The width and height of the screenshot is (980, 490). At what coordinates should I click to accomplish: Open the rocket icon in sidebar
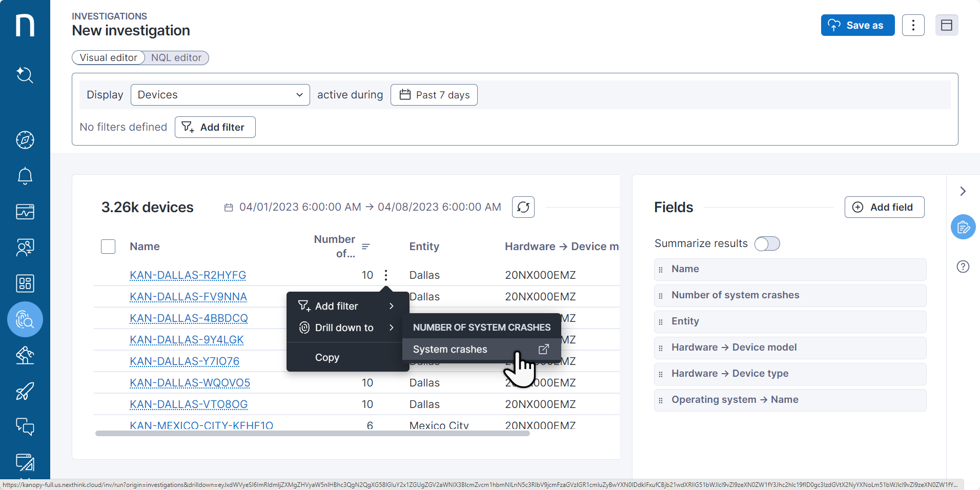pyautogui.click(x=25, y=391)
